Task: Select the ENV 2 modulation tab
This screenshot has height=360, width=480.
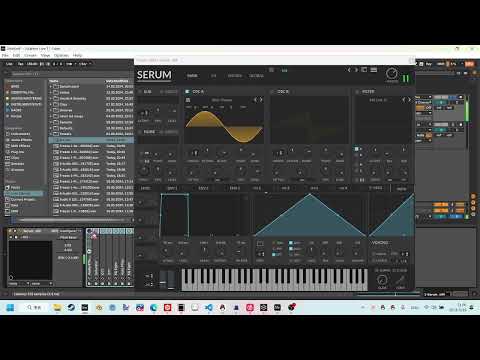Action: point(203,188)
